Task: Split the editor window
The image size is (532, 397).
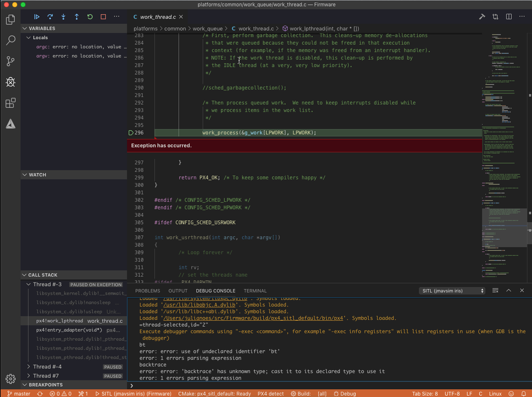Action: [x=509, y=17]
